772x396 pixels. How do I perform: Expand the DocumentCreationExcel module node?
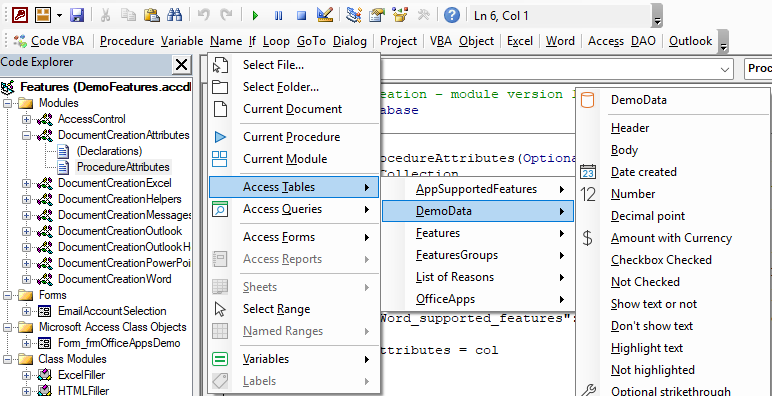click(x=26, y=183)
